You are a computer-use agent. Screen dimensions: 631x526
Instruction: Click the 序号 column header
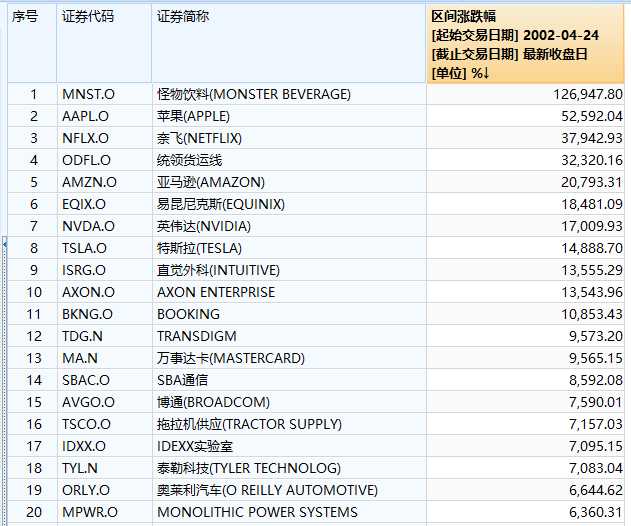click(32, 43)
